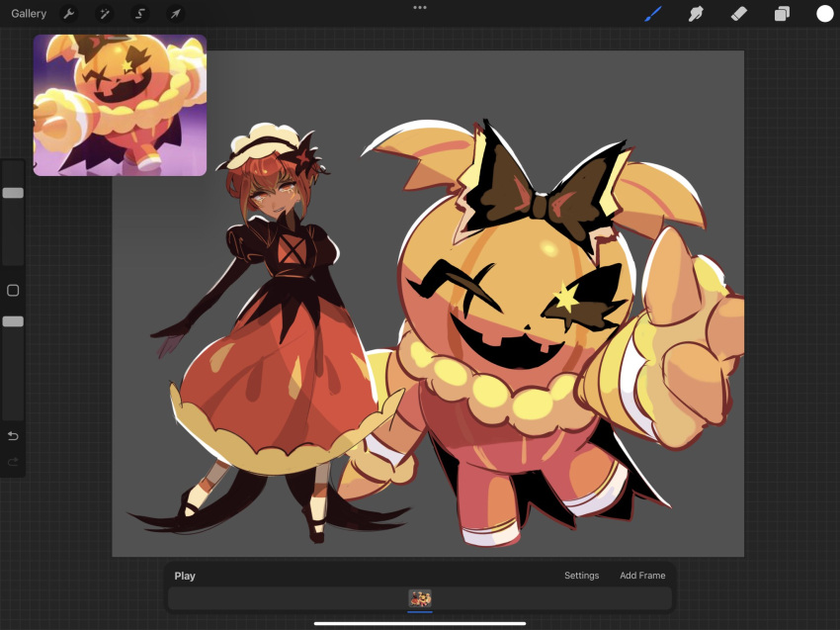Select the frame thumbnail in the timeline
Screen dimensions: 840x630
419,599
